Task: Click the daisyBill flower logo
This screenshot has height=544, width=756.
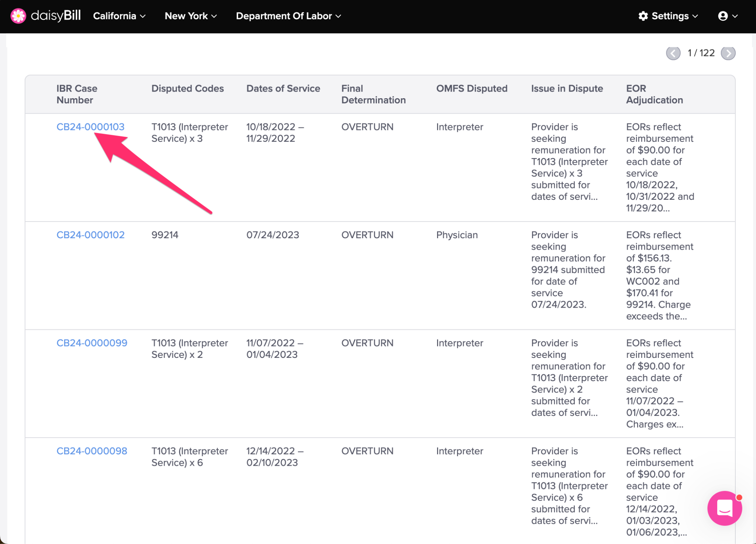Action: tap(18, 16)
